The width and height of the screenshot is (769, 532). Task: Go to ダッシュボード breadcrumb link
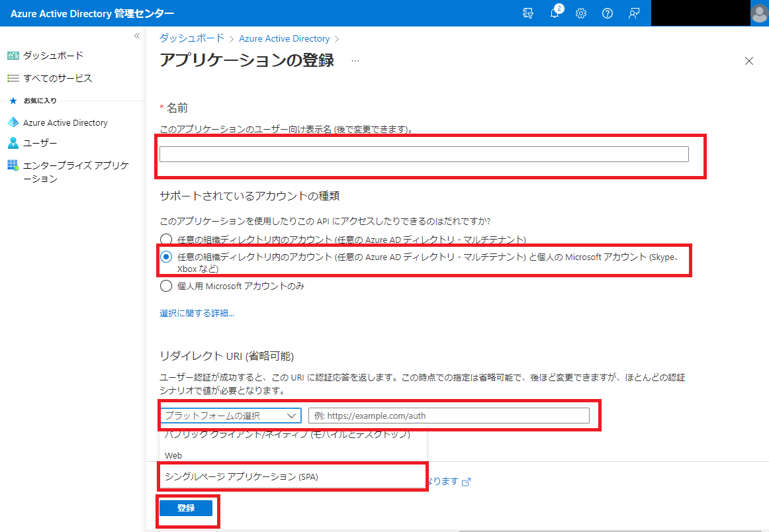click(192, 38)
